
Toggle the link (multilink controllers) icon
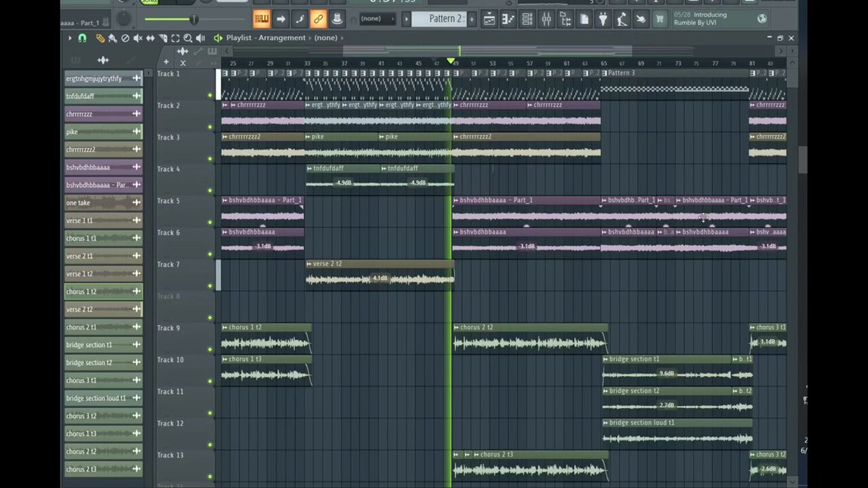tap(318, 19)
